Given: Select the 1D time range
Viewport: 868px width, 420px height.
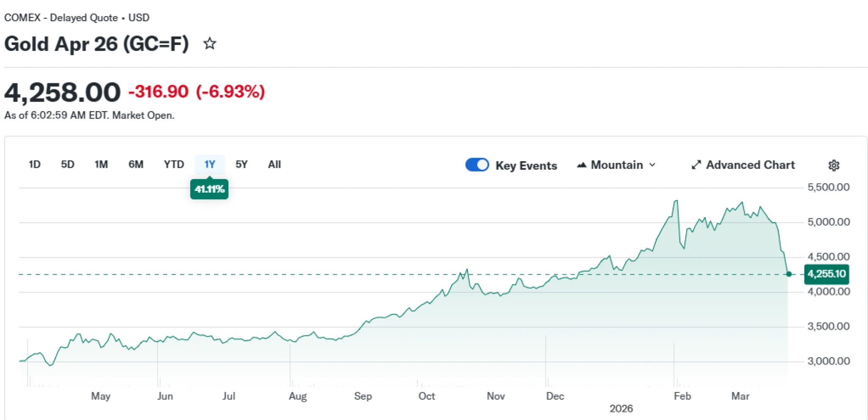Looking at the screenshot, I should pos(34,164).
